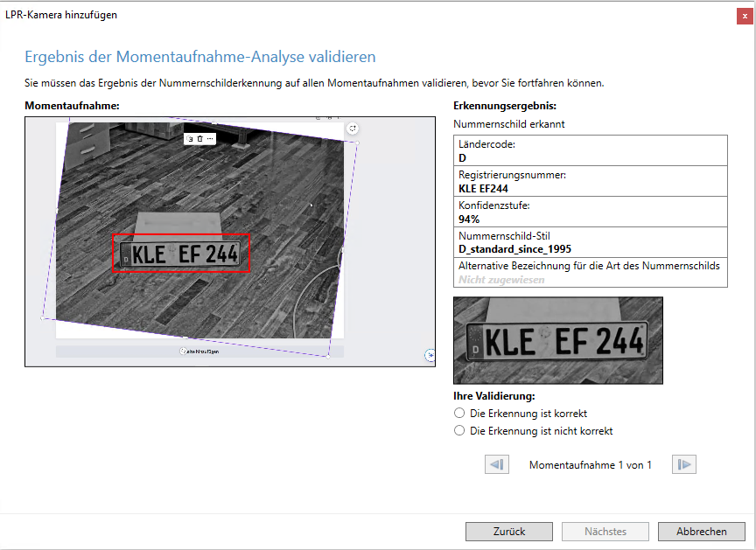Select 'Die Erkennung ist korrekt'
Viewport: 756px width, 550px height.
pyautogui.click(x=459, y=413)
